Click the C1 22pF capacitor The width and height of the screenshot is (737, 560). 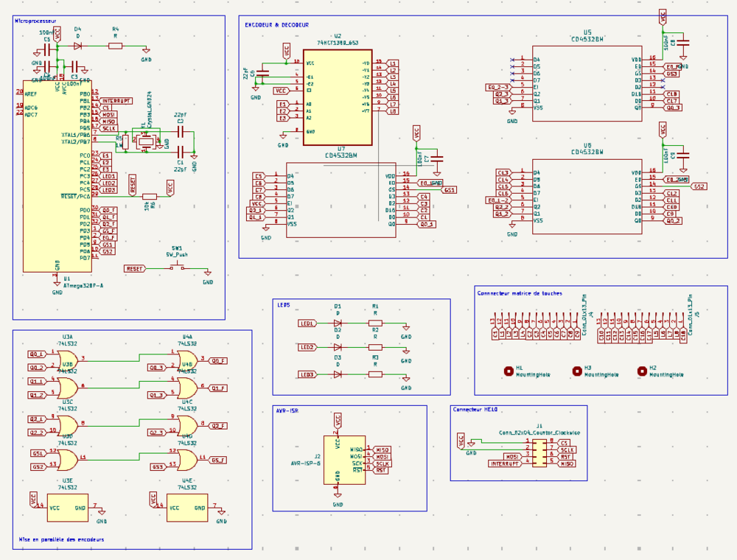(181, 152)
